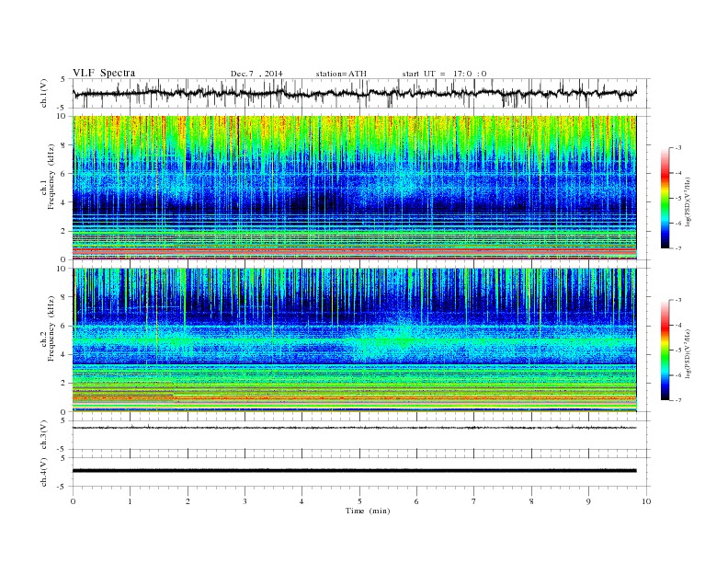Click the 'ch.4(V)' axis label
Screen dimensions: 728x563
tap(43, 473)
